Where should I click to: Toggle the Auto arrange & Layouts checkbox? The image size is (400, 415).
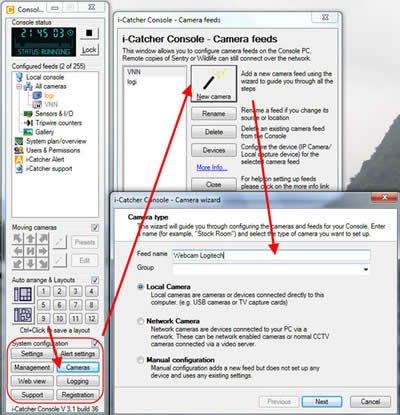tap(95, 280)
